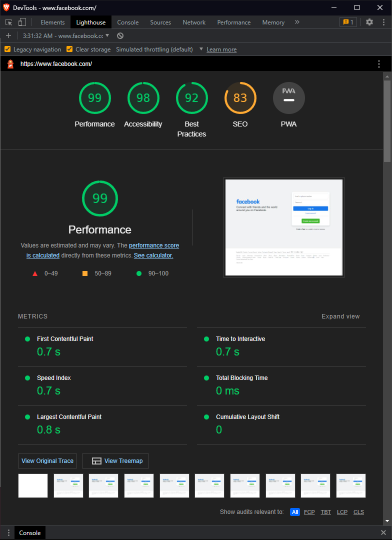Expand the throttling dropdown arrow

(x=201, y=49)
